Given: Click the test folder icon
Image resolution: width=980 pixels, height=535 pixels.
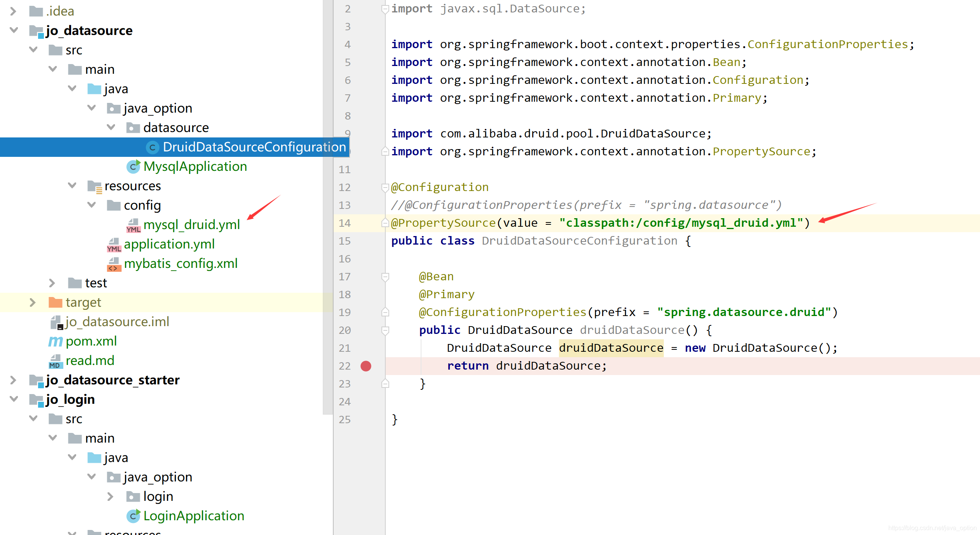Looking at the screenshot, I should coord(75,283).
